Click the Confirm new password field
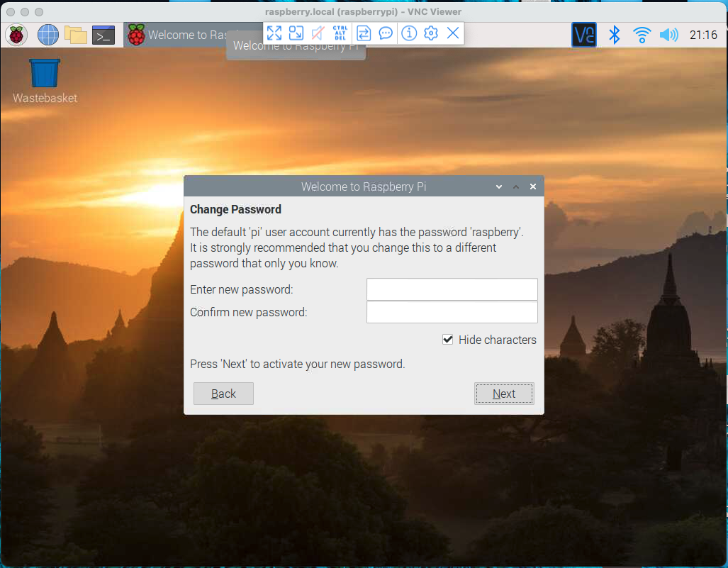This screenshot has height=568, width=728. coord(452,312)
